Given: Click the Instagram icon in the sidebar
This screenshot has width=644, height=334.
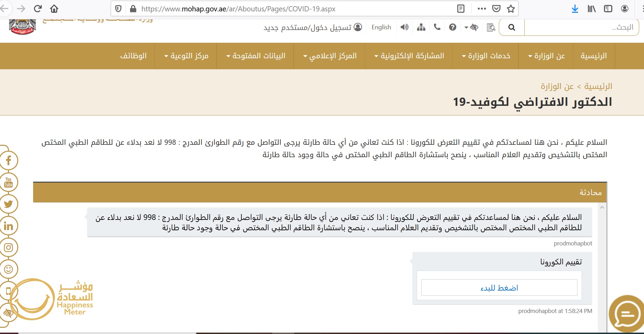Looking at the screenshot, I should pyautogui.click(x=8, y=247).
